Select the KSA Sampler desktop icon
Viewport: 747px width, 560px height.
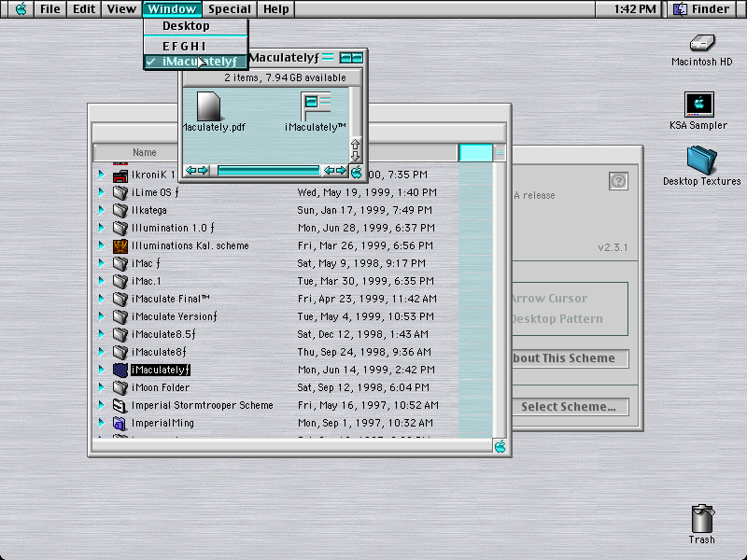click(698, 105)
